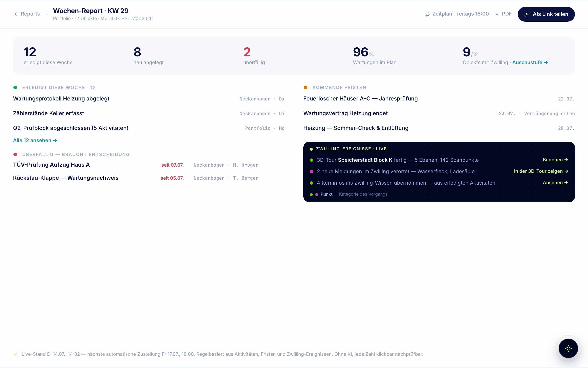Click the 4 Kerninfos event text

[406, 183]
